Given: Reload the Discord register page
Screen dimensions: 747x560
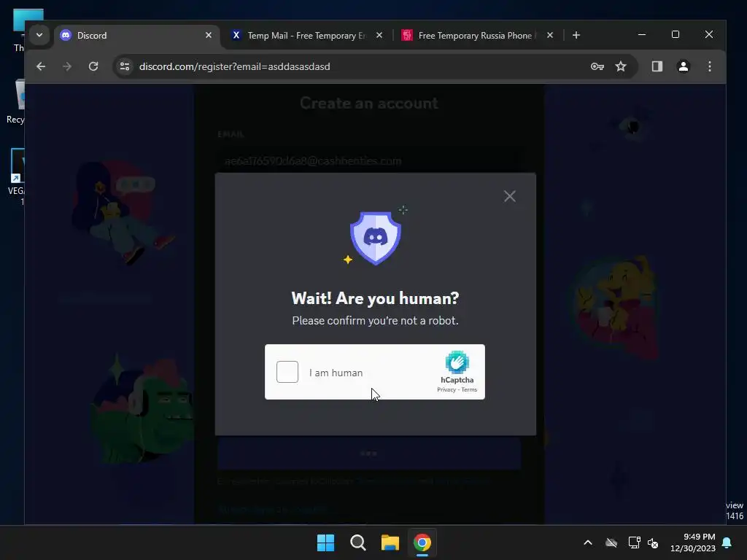Looking at the screenshot, I should pos(93,66).
